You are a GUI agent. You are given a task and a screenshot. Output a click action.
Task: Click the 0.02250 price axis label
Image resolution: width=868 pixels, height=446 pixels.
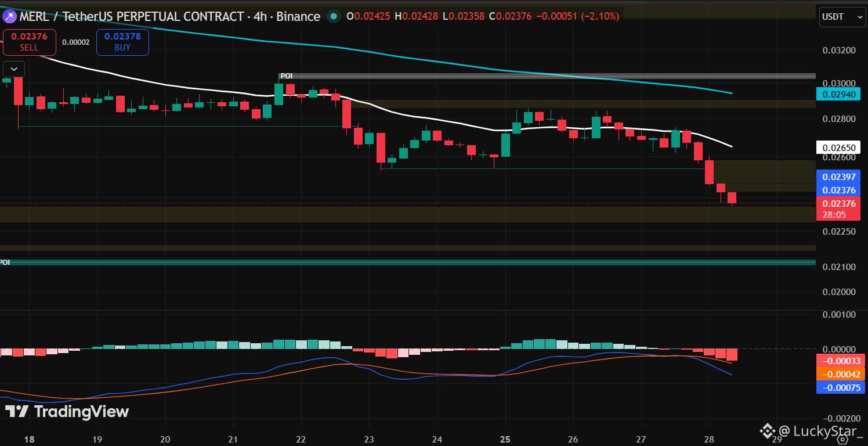(839, 231)
